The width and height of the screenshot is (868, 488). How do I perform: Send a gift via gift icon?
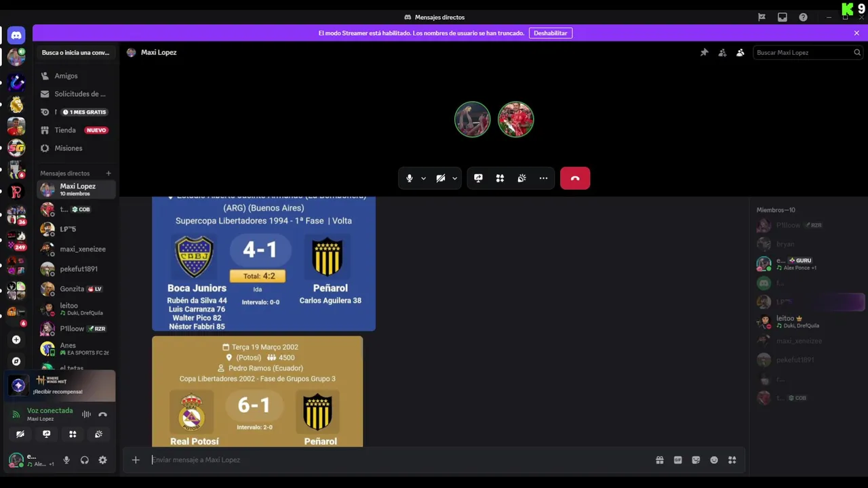click(x=660, y=460)
